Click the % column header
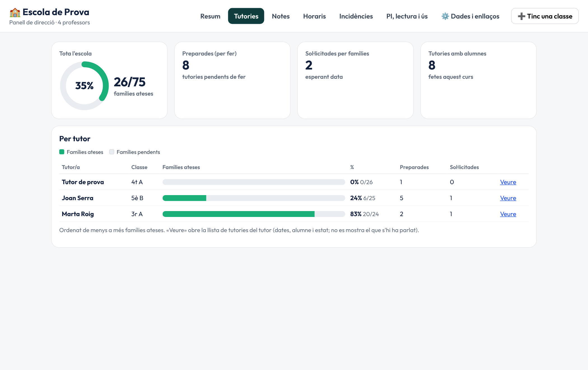The width and height of the screenshot is (588, 370). point(352,167)
